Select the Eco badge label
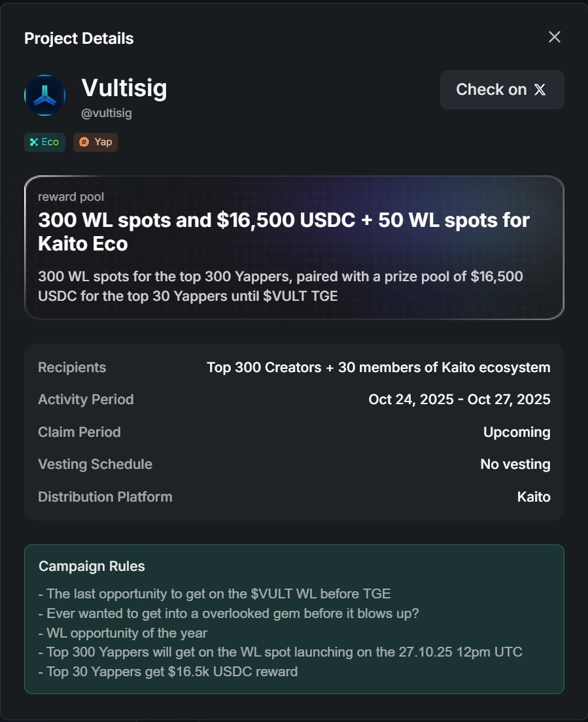588x722 pixels. tap(50, 143)
